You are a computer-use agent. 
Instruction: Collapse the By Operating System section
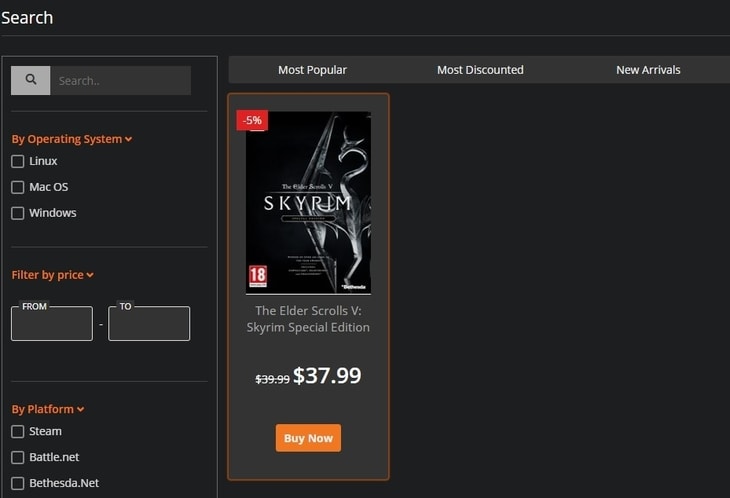tap(72, 139)
